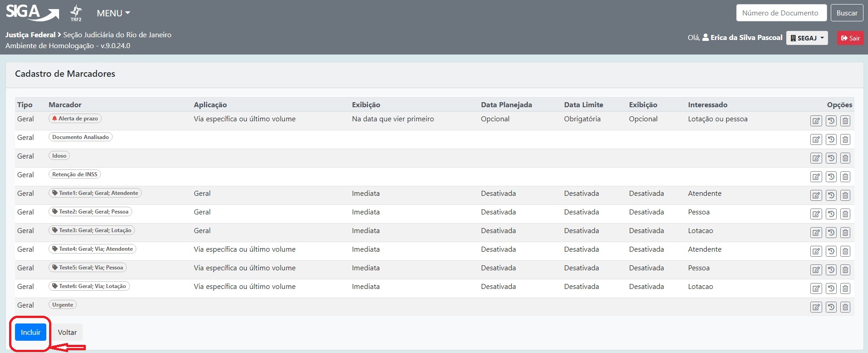Click the SIGA logo

coord(32,12)
